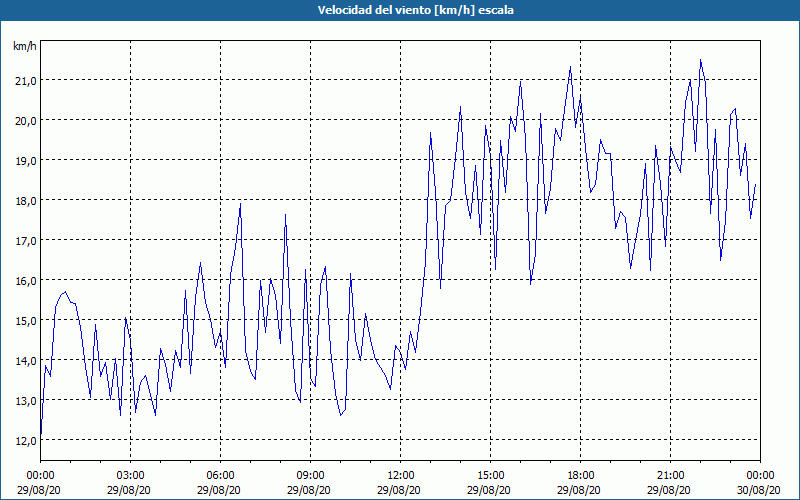This screenshot has width=800, height=500.
Task: Click the 12,0 y-axis value
Action: tap(25, 440)
